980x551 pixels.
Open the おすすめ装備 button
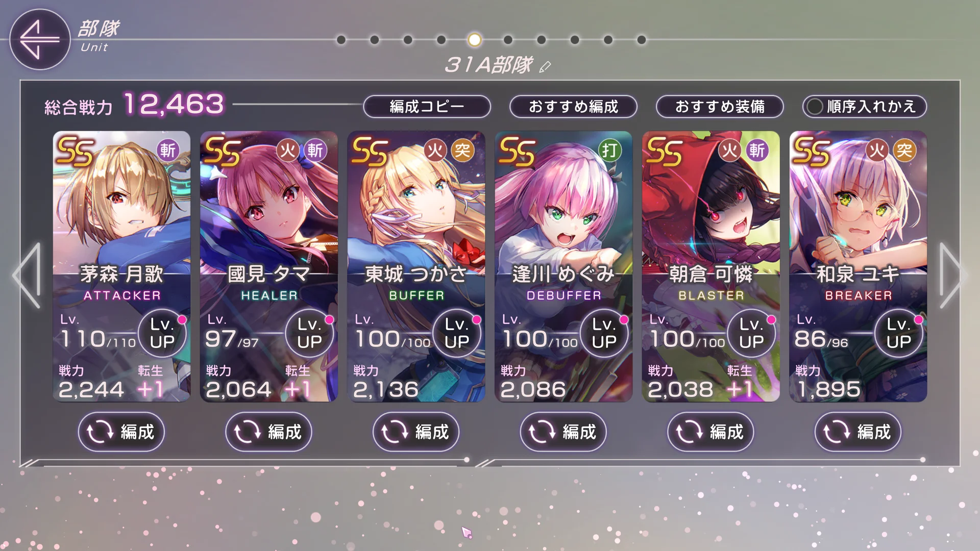pyautogui.click(x=720, y=107)
